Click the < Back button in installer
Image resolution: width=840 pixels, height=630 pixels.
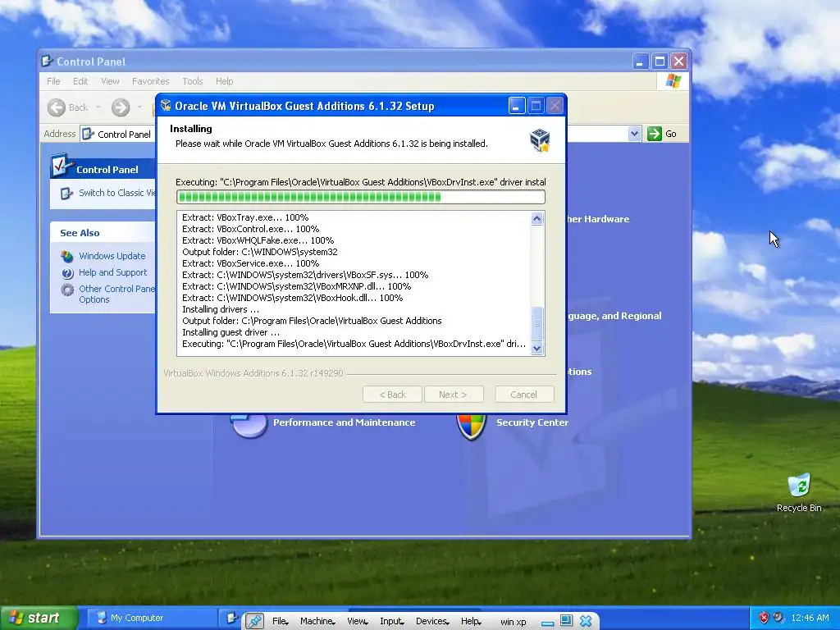click(392, 395)
